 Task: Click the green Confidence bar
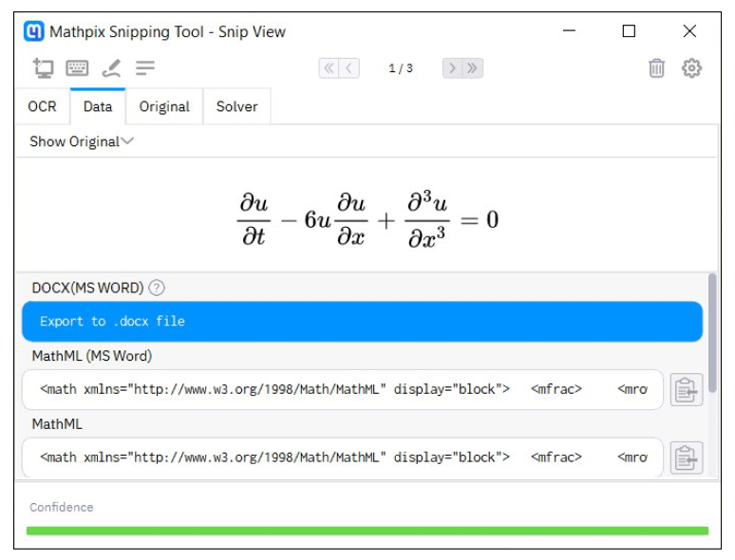(367, 531)
